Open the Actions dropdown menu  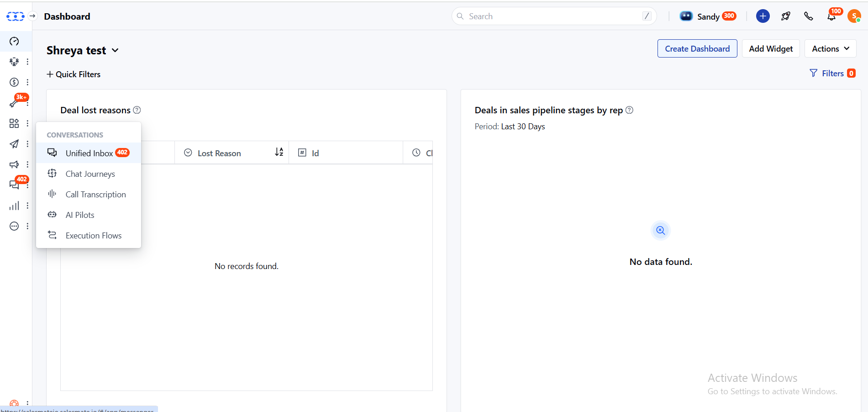830,48
